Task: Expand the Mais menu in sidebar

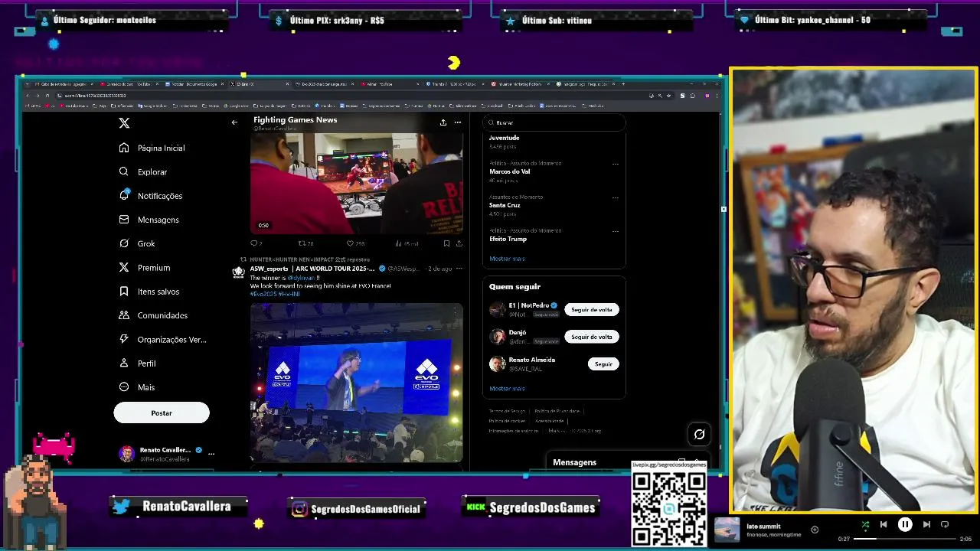Action: [x=137, y=387]
